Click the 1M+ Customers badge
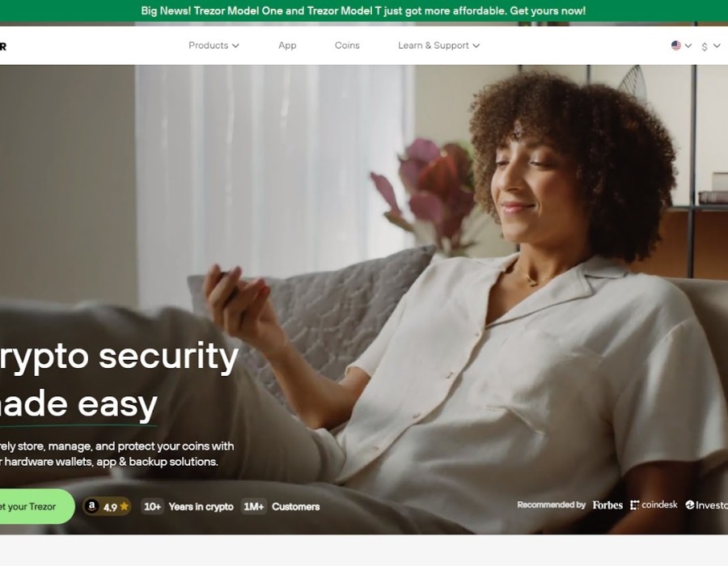 [x=281, y=507]
